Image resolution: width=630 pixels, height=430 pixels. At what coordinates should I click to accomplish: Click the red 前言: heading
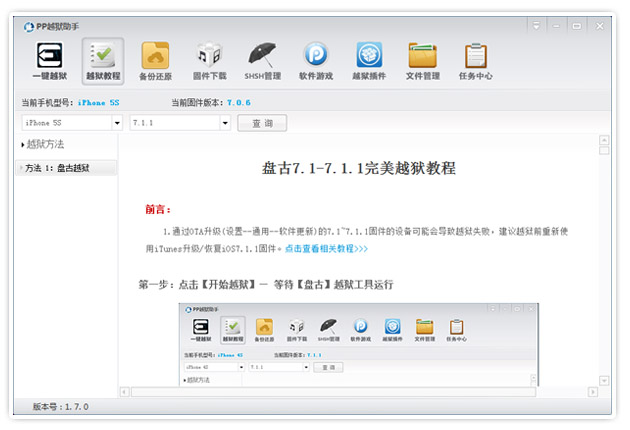158,209
